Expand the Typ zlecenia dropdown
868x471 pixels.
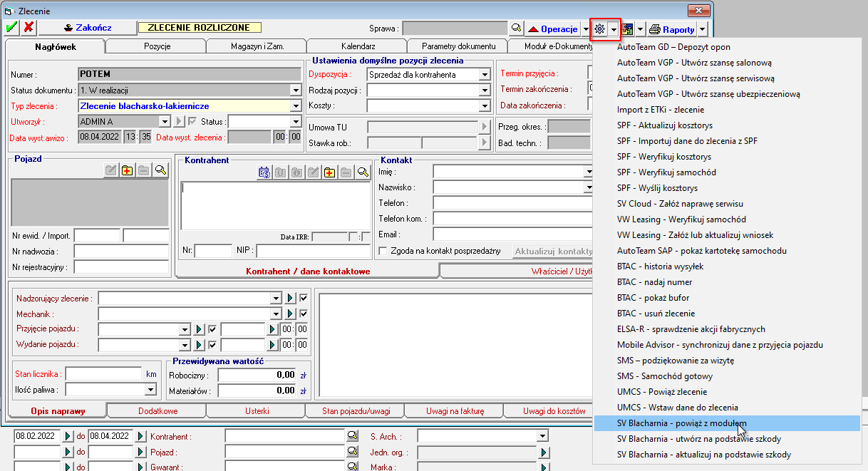pos(296,106)
